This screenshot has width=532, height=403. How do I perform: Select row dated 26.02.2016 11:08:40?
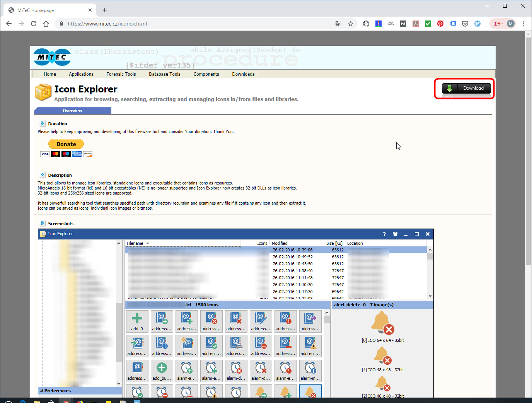[x=276, y=271]
